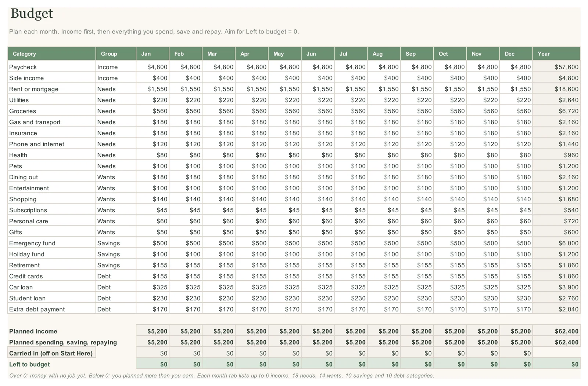Select the Pets category cell
Viewport: 588px width, 386px height.
tap(52, 166)
